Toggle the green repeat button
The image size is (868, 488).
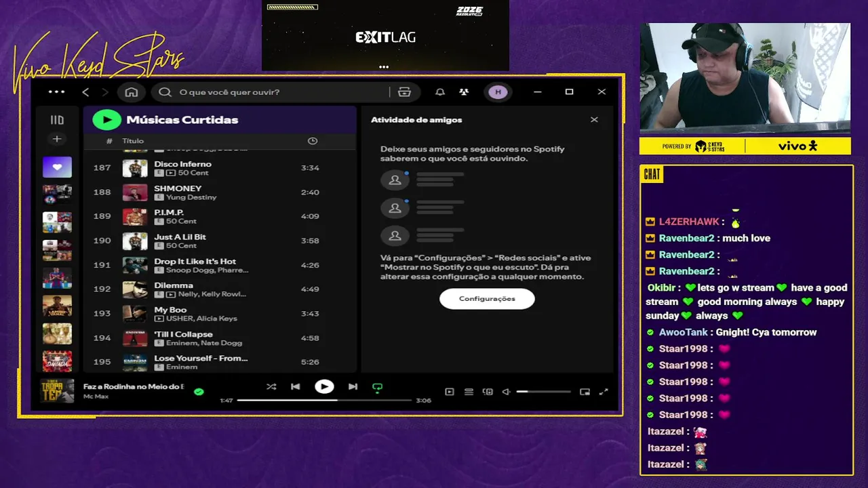(377, 388)
